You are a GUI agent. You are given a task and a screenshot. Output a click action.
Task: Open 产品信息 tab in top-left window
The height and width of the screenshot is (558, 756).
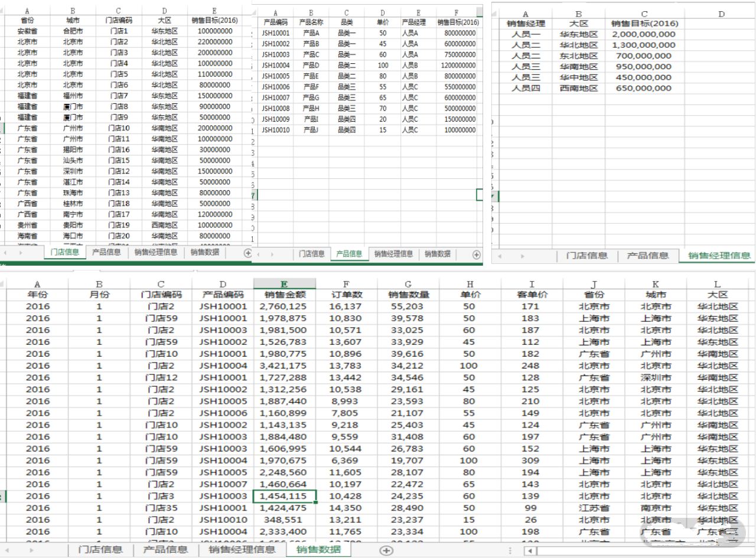pyautogui.click(x=106, y=252)
